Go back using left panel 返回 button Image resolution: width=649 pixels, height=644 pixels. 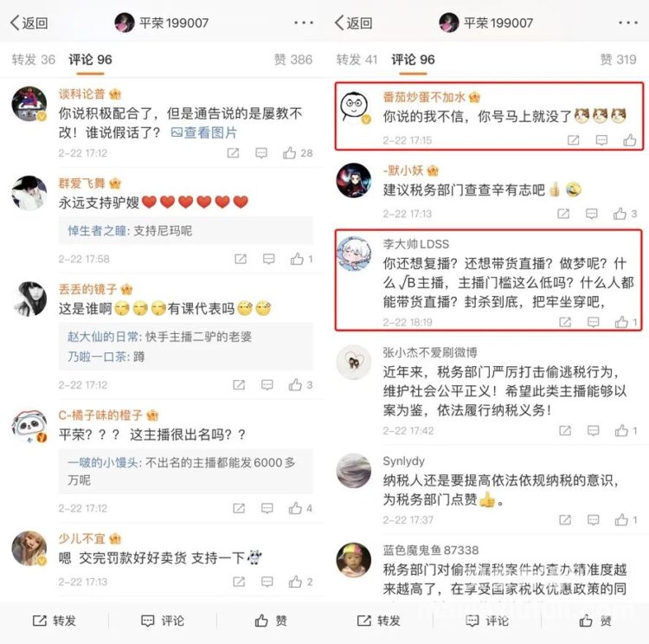point(29,23)
